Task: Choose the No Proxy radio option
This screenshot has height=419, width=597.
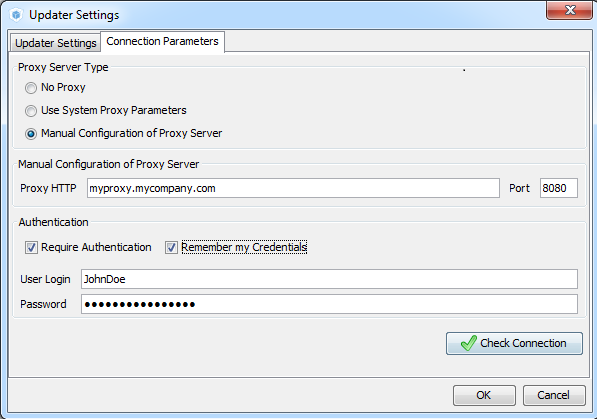Action: (x=31, y=88)
